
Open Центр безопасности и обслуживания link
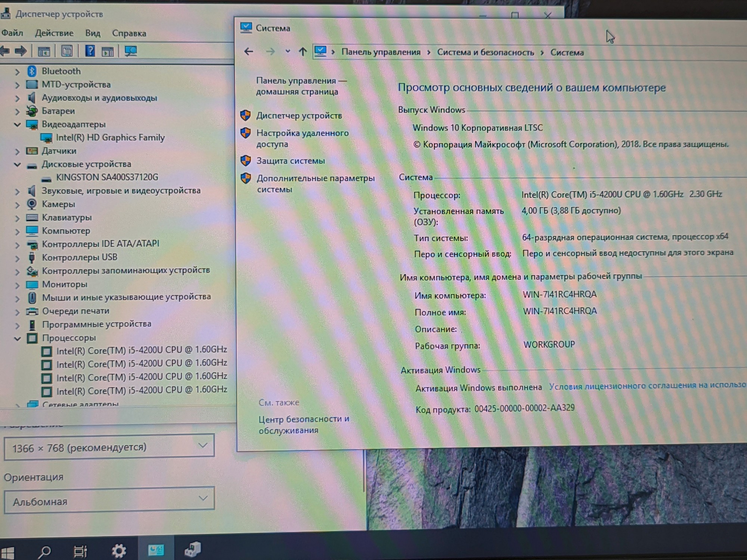pos(304,425)
